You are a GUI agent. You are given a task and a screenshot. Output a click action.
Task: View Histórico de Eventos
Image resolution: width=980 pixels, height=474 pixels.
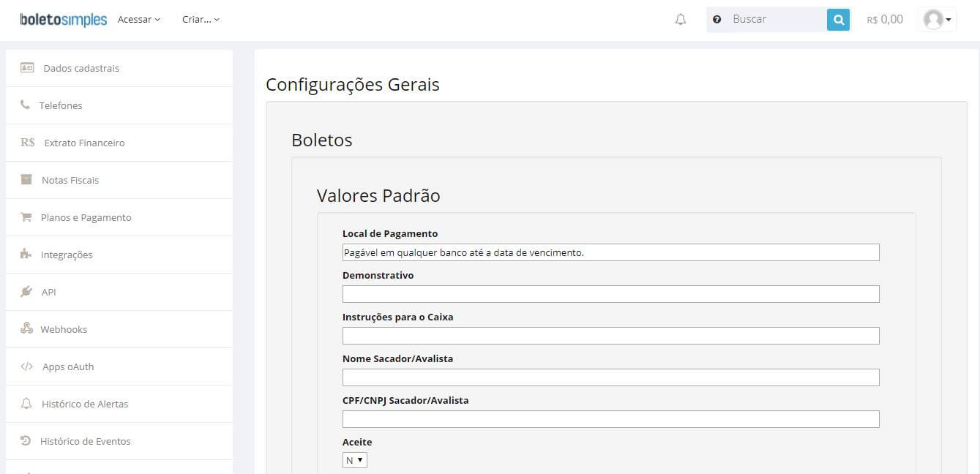click(119, 441)
